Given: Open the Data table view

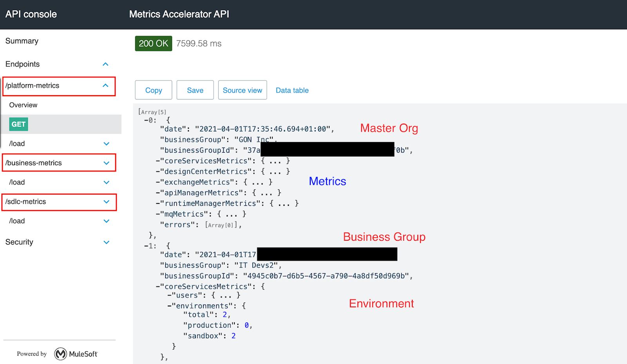Looking at the screenshot, I should coord(292,90).
